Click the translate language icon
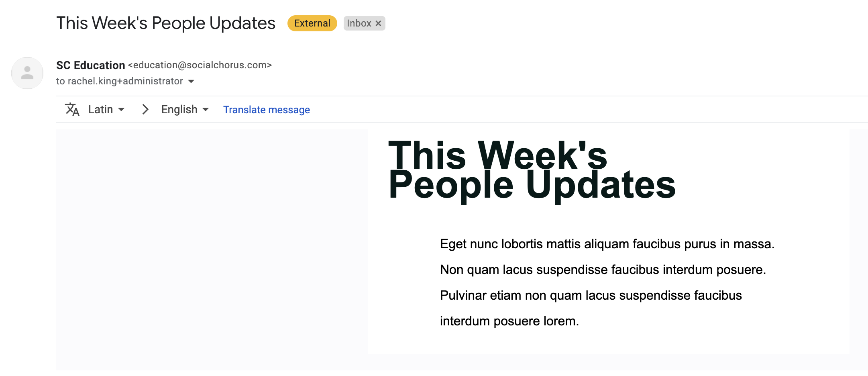This screenshot has width=868, height=376. click(72, 109)
